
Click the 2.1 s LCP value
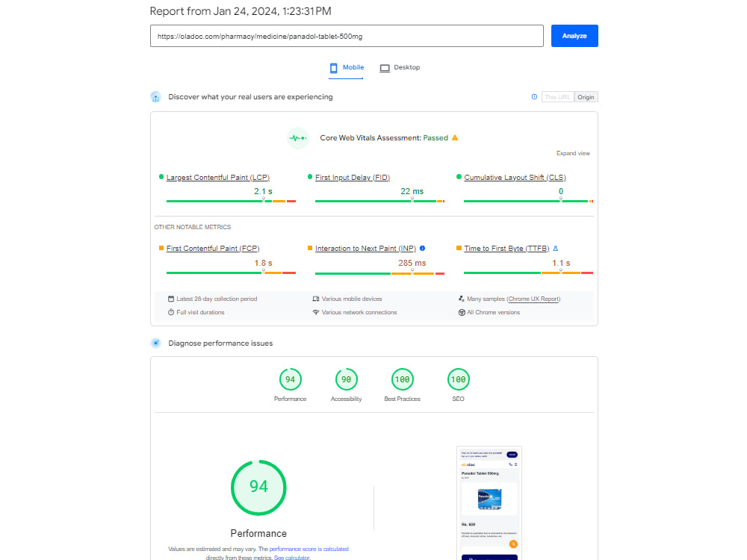point(263,191)
